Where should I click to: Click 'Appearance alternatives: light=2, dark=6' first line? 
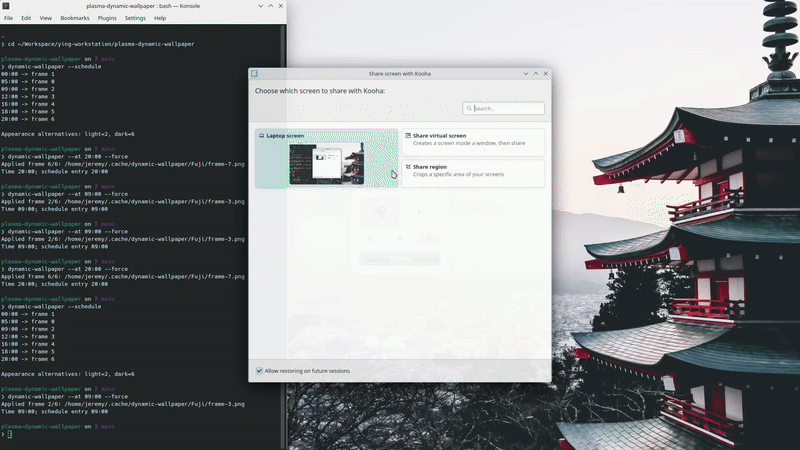coord(68,134)
